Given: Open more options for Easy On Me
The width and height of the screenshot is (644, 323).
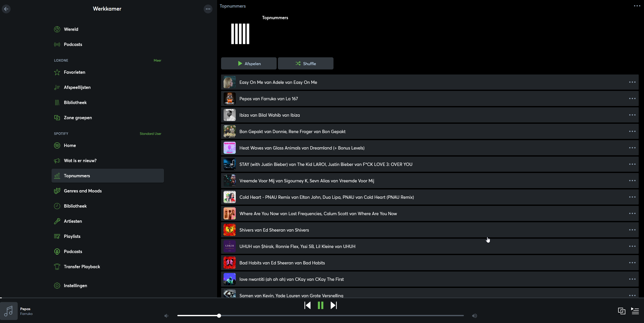Looking at the screenshot, I should [x=632, y=82].
